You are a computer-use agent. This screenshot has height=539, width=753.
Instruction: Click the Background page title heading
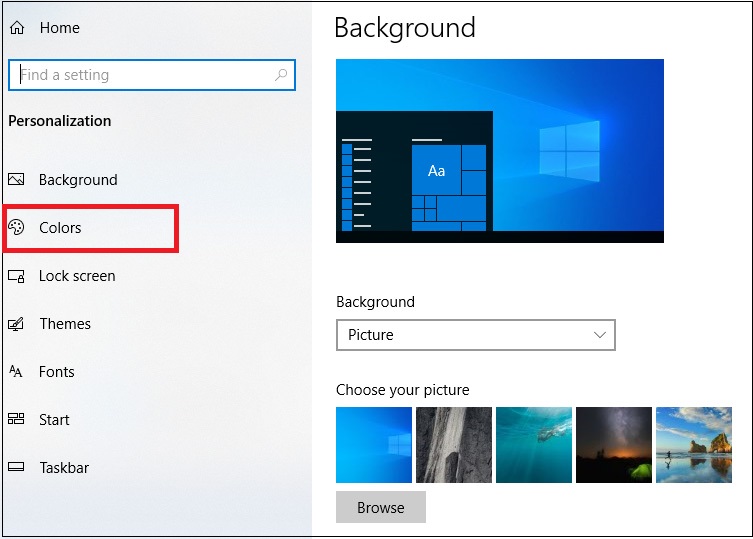point(405,28)
